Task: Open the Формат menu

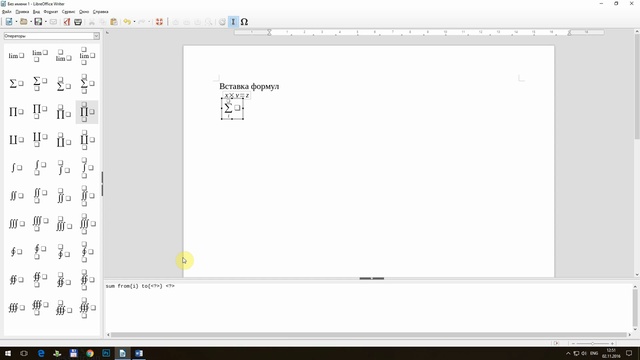Action: [51, 12]
